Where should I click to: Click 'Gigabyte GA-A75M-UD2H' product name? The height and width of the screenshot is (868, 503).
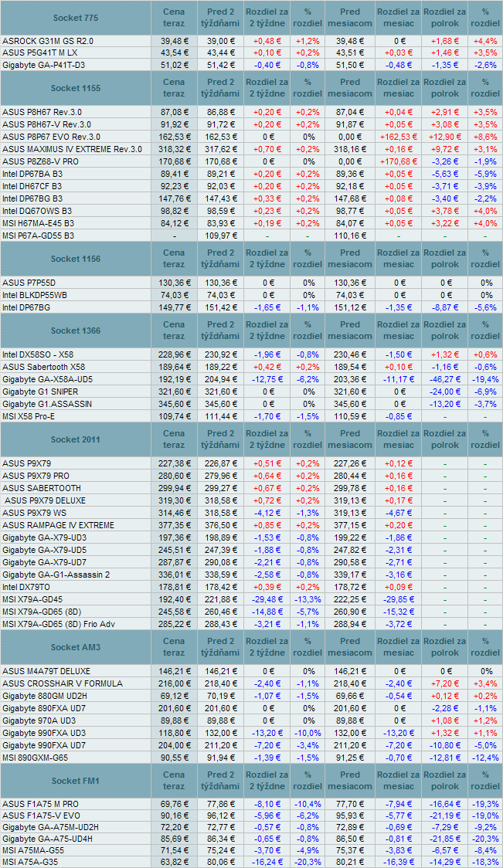[x=50, y=827]
